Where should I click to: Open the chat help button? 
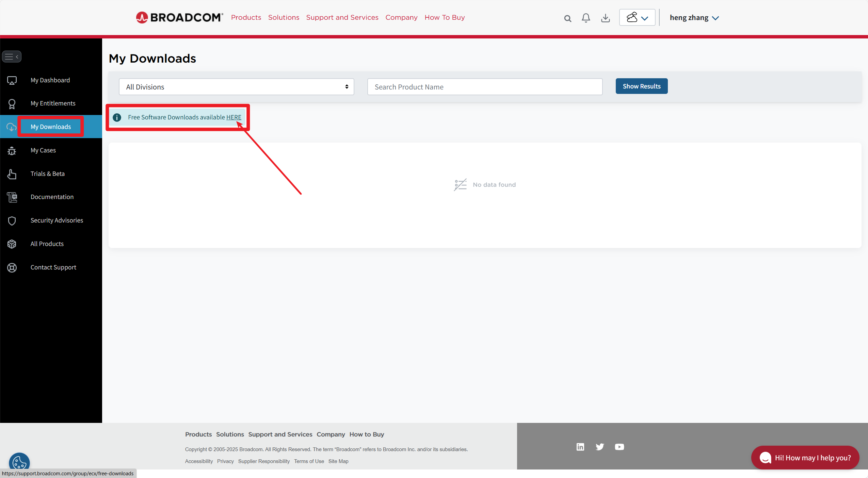coord(805,458)
